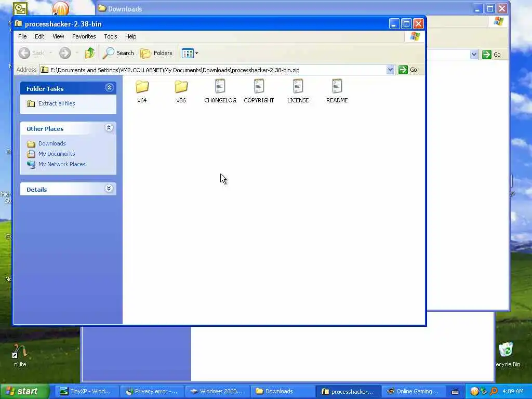Click Extract all files link
Viewport: 532px width, 399px height.
pos(57,103)
